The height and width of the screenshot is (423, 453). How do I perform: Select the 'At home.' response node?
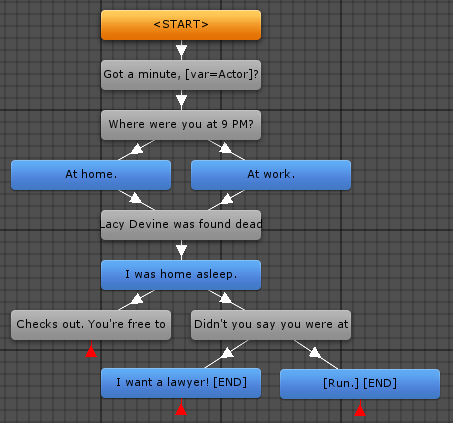coord(91,175)
